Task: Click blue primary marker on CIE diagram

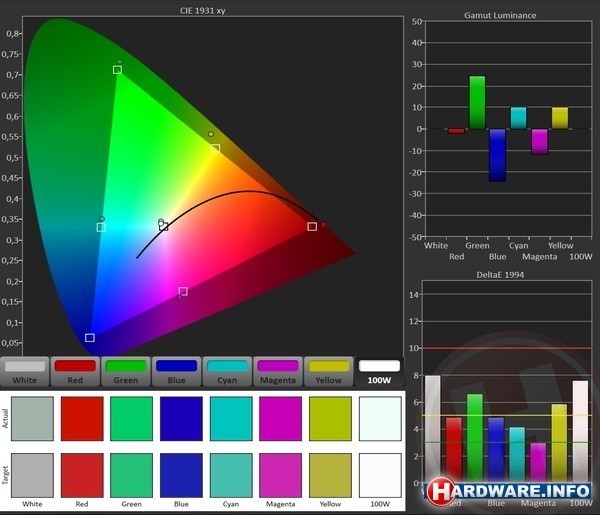Action: [x=90, y=338]
